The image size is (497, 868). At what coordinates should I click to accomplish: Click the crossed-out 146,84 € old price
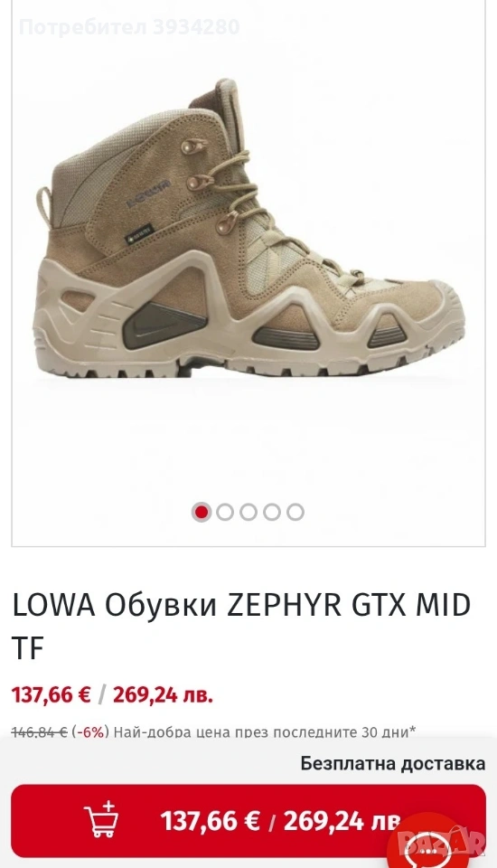[39, 731]
